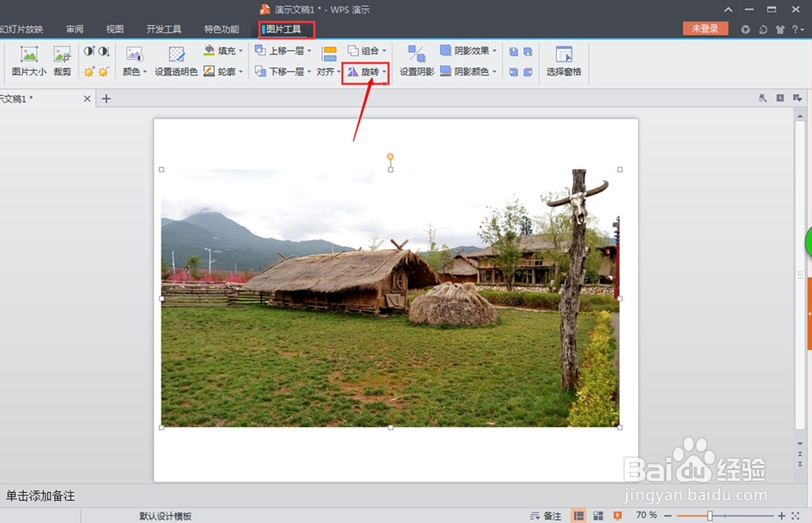
Task: Switch to normal view mode
Action: pyautogui.click(x=578, y=516)
